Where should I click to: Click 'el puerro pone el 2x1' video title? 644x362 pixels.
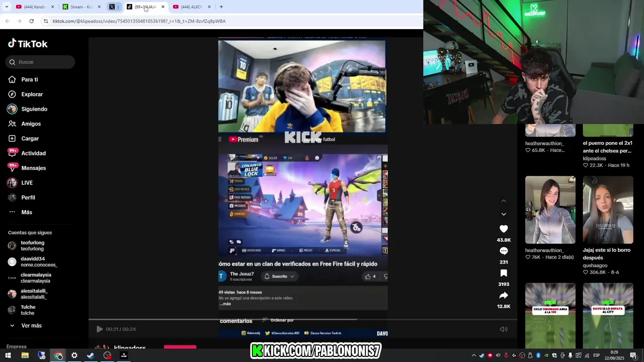(608, 147)
